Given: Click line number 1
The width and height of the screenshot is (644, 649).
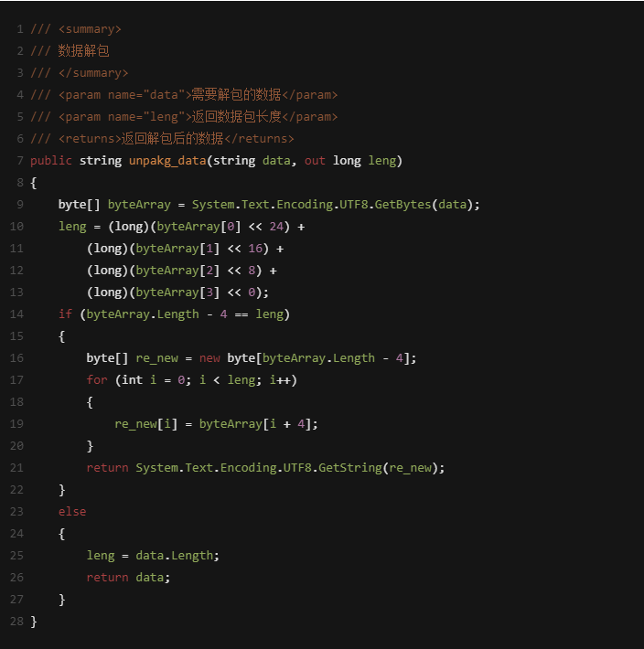Looking at the screenshot, I should tap(20, 29).
